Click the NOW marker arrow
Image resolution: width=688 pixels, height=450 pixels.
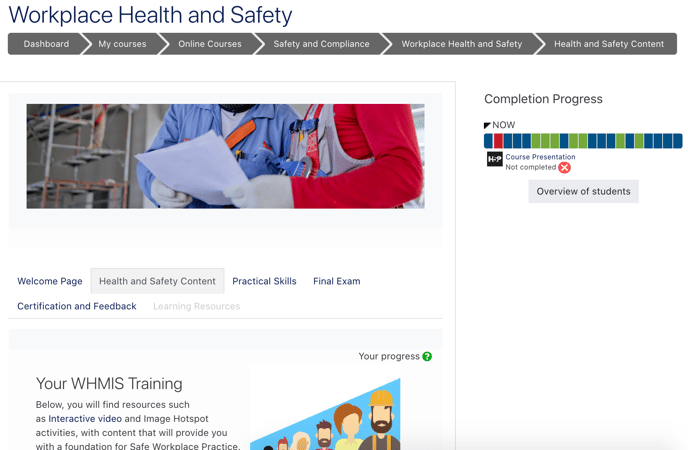(487, 125)
